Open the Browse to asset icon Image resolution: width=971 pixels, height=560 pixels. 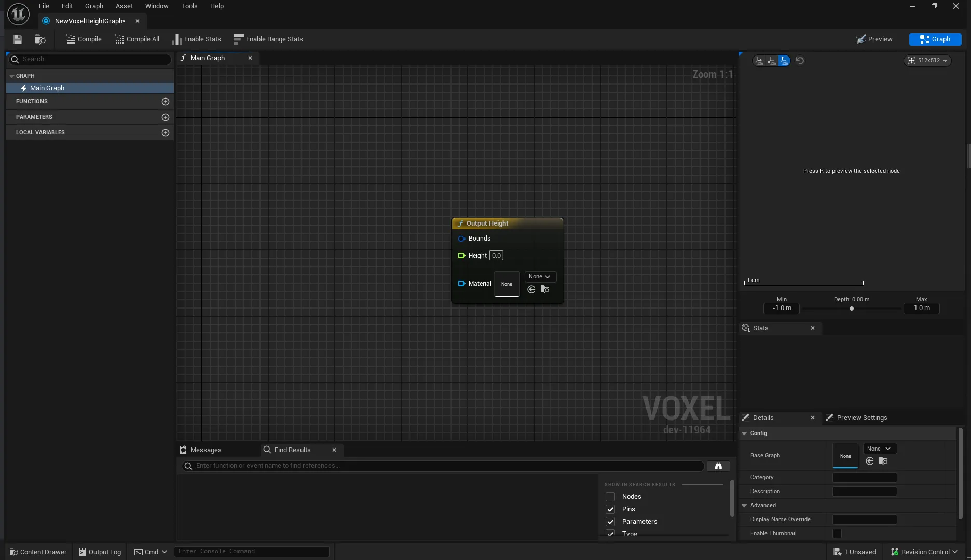(40, 39)
